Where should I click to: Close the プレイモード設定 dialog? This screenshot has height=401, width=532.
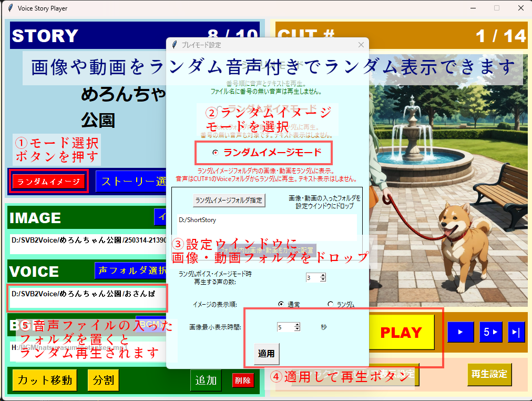(361, 45)
